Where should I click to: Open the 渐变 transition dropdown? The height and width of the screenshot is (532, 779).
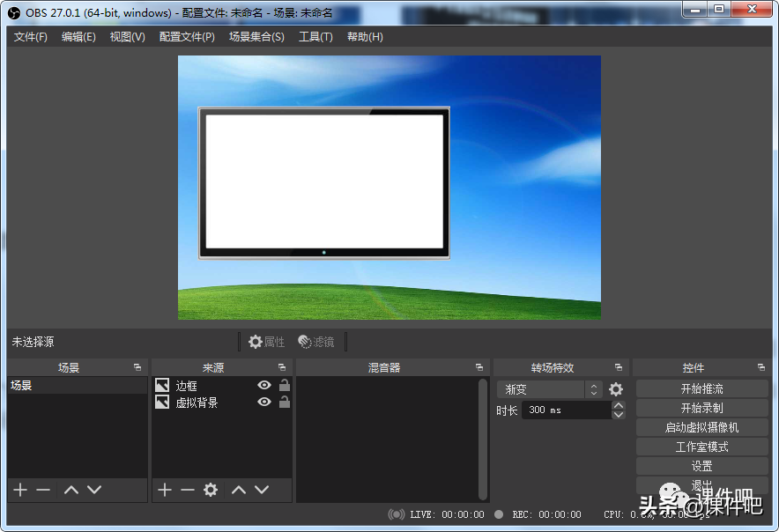coord(550,389)
